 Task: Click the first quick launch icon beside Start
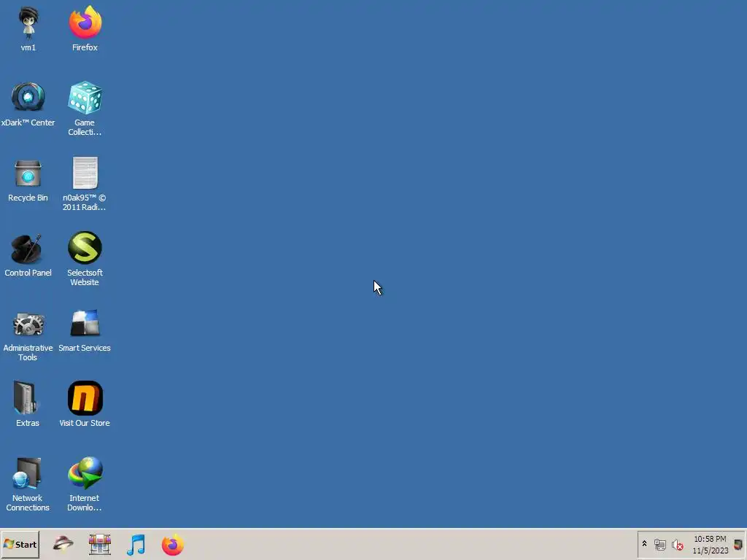coord(63,544)
